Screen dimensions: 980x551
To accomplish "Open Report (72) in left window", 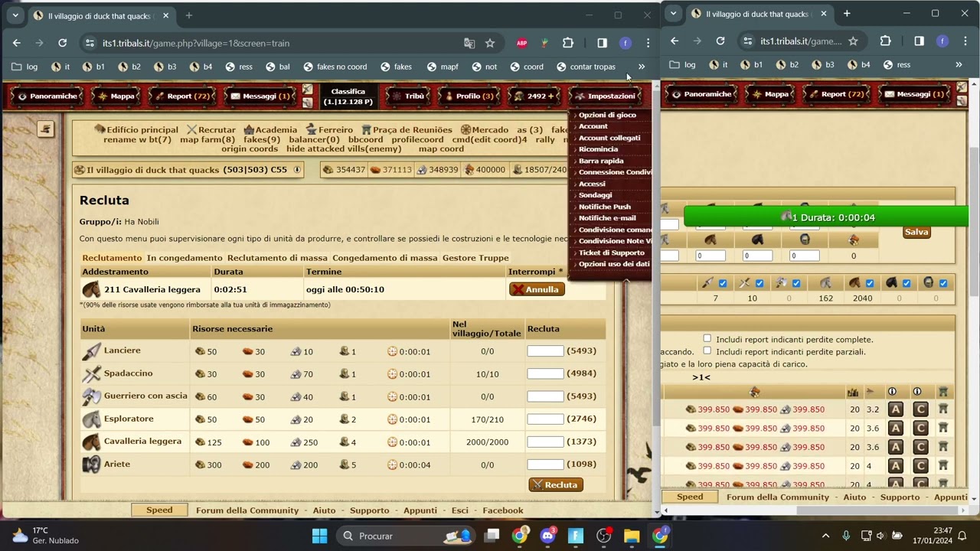I will click(183, 96).
